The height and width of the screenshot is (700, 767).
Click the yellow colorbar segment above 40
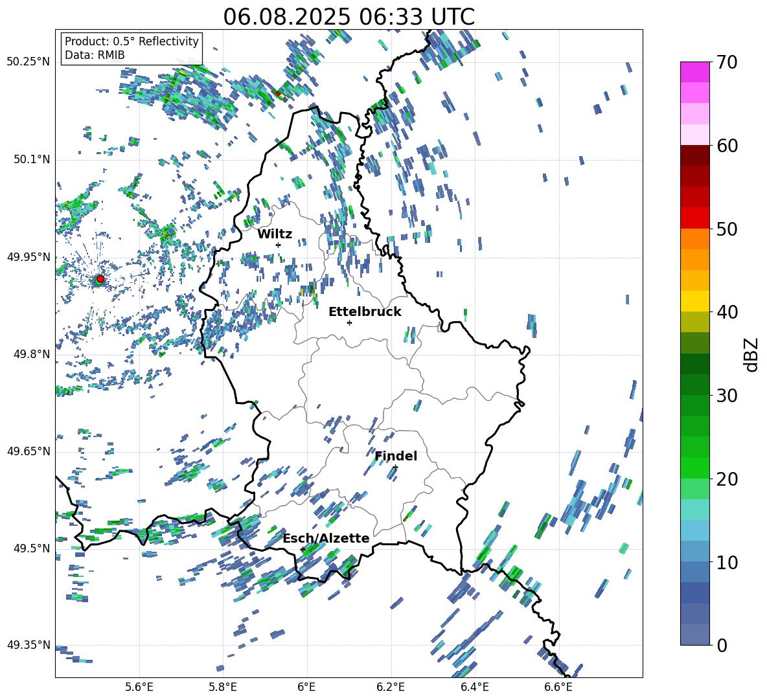[x=694, y=301]
